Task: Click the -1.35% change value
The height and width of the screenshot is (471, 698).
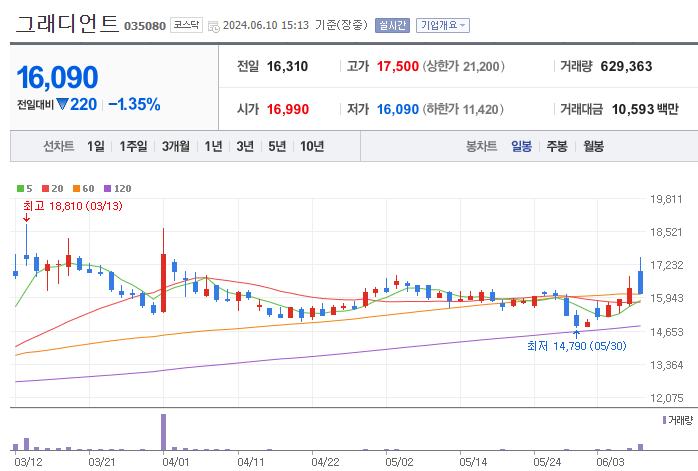Action: pos(134,104)
